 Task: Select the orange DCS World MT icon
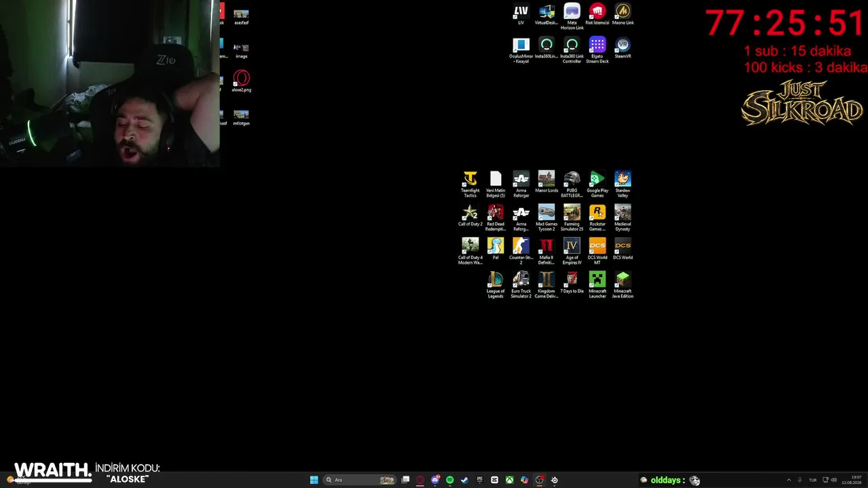click(597, 251)
